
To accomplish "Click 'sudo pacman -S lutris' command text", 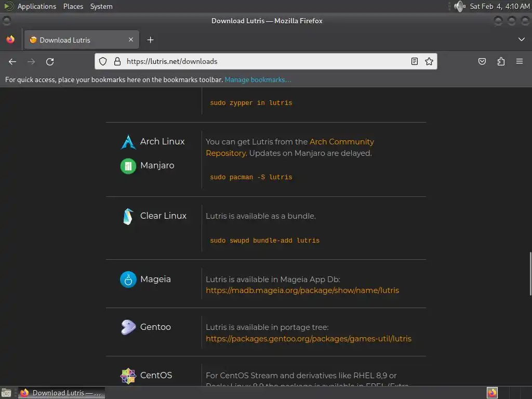I will pos(251,177).
